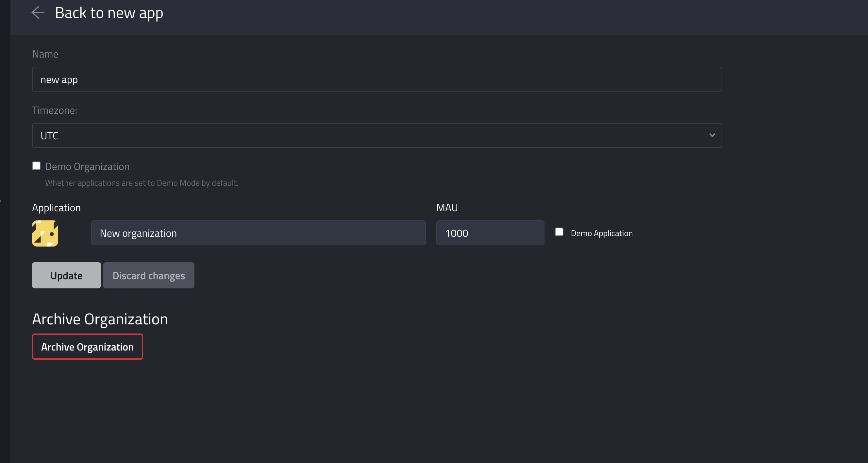Viewport: 868px width, 463px height.
Task: Click the back arrow icon
Action: (38, 13)
